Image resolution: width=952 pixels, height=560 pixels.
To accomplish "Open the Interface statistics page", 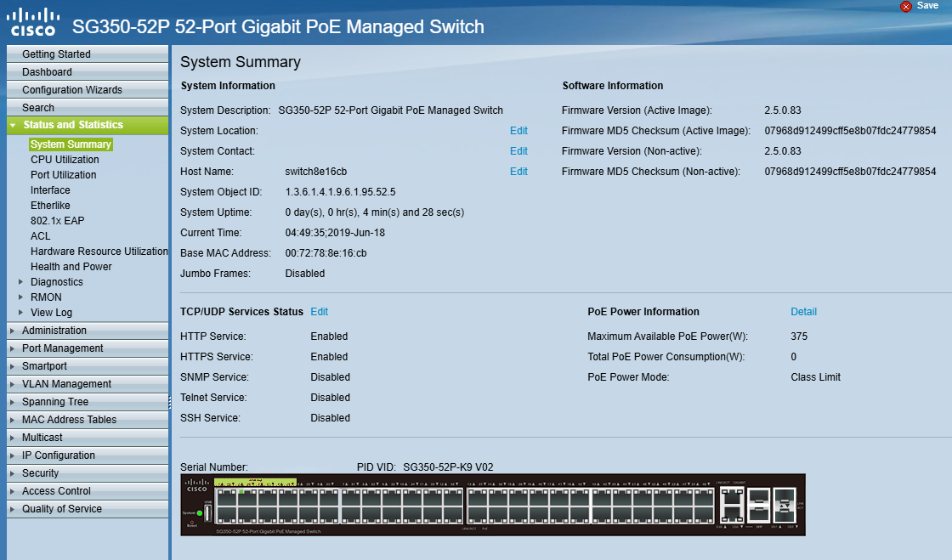I will (50, 189).
